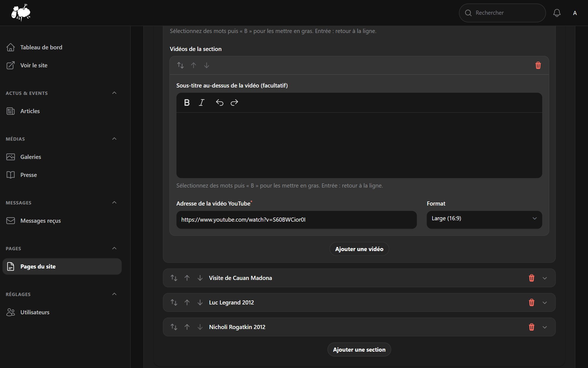Expand the Luc Legrand 2012 section

coord(545,303)
